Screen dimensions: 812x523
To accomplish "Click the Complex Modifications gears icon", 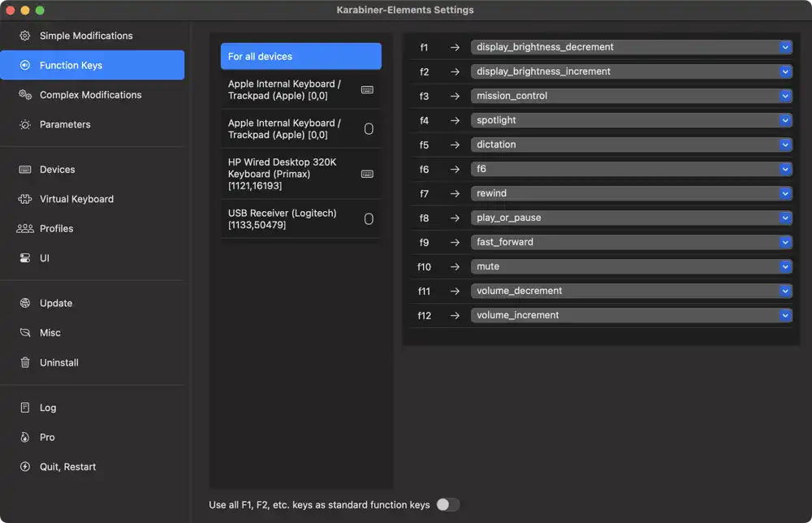I will [x=25, y=95].
